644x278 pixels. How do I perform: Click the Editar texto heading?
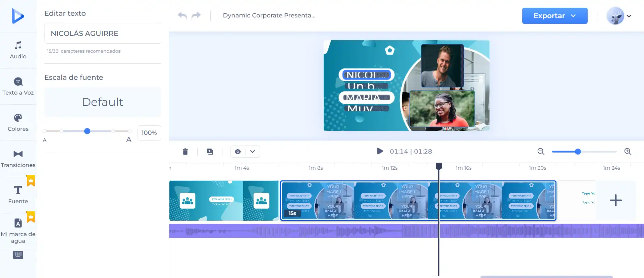pos(65,13)
